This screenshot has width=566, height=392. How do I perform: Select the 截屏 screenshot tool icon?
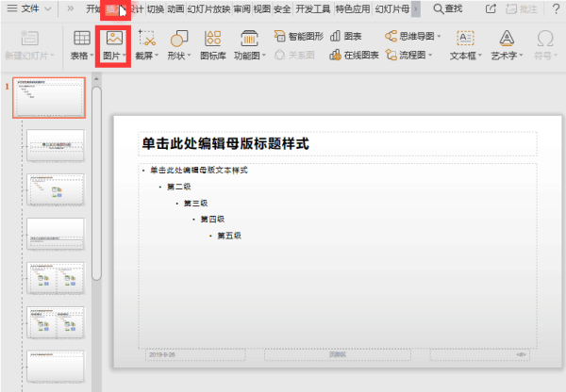click(x=147, y=39)
